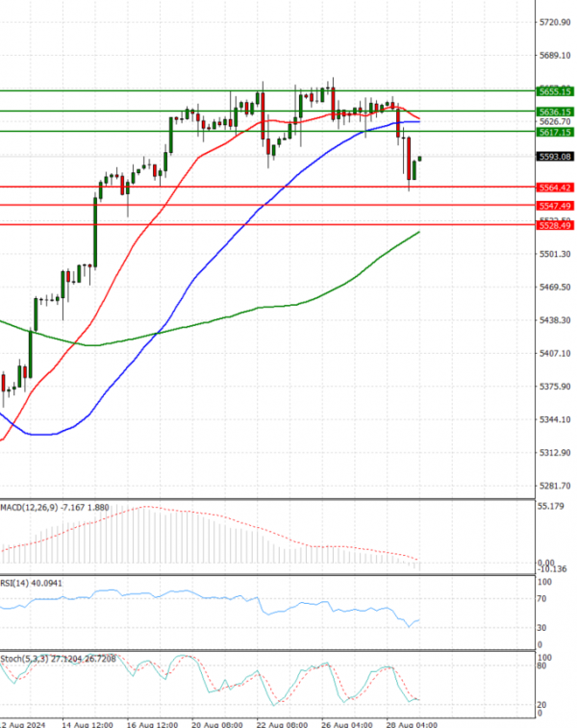Click the 5344.10 price axis value
This screenshot has height=728, width=577.
tap(555, 419)
